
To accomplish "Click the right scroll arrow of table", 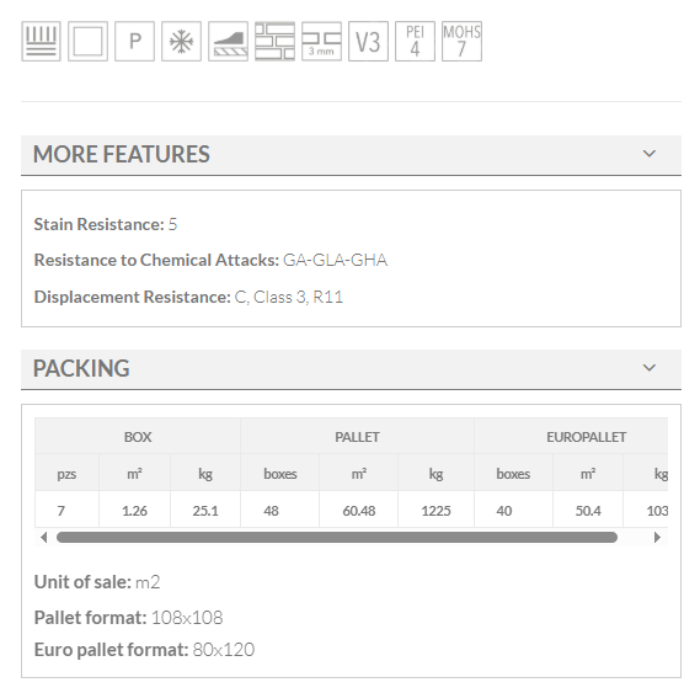I will click(657, 537).
